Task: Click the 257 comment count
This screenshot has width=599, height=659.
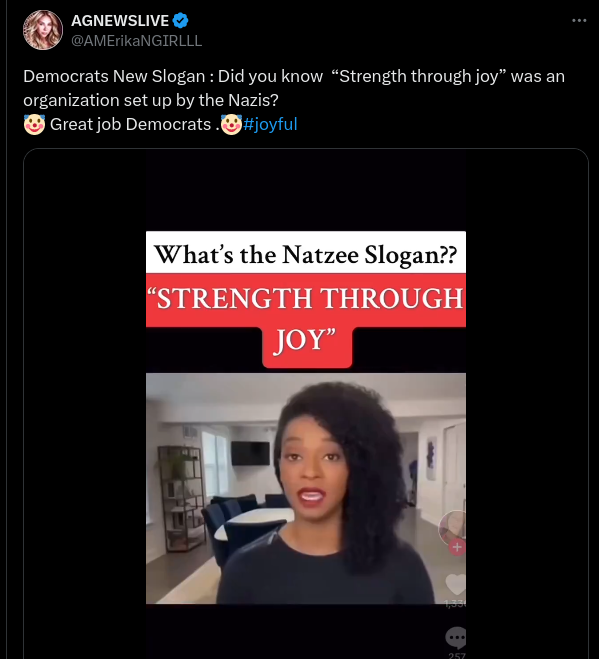Action: pyautogui.click(x=457, y=655)
